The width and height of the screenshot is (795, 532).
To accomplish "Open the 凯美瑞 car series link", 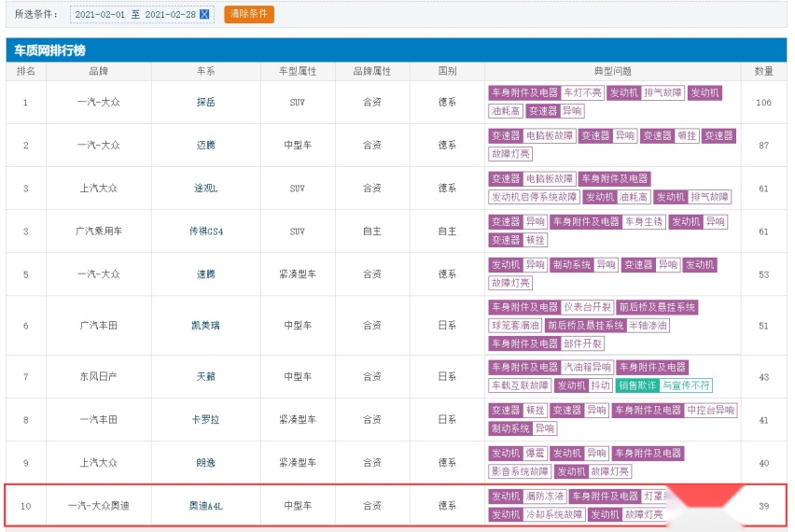I will tap(206, 326).
